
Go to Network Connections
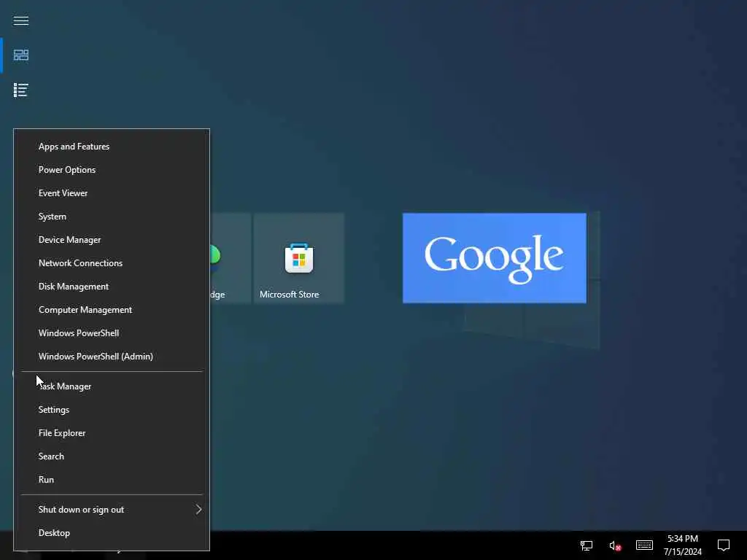tap(112, 263)
